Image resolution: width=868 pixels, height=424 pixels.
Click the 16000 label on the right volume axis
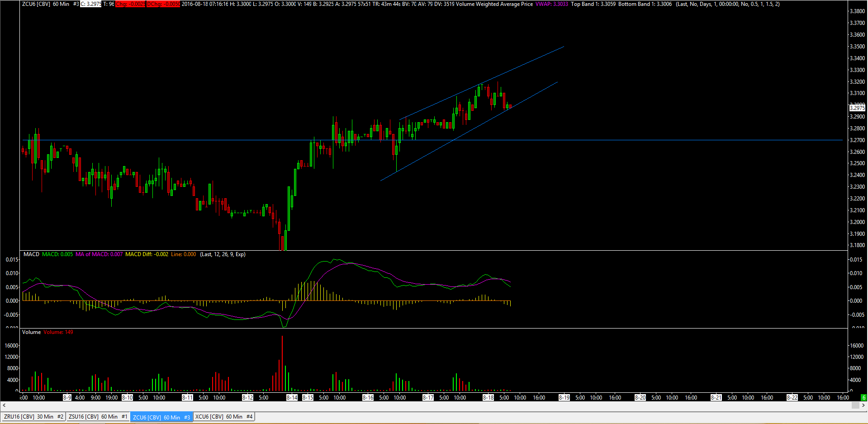856,346
